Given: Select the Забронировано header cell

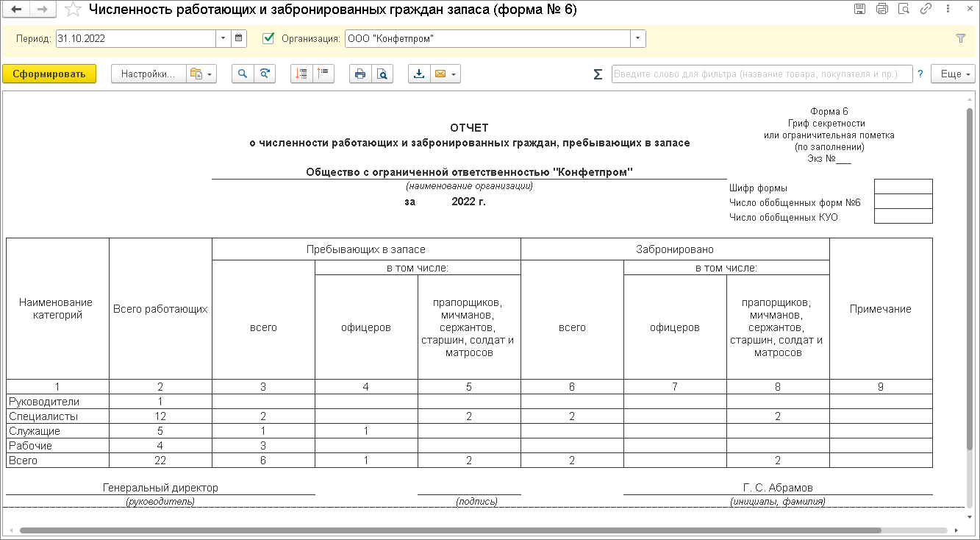Looking at the screenshot, I should tap(675, 250).
